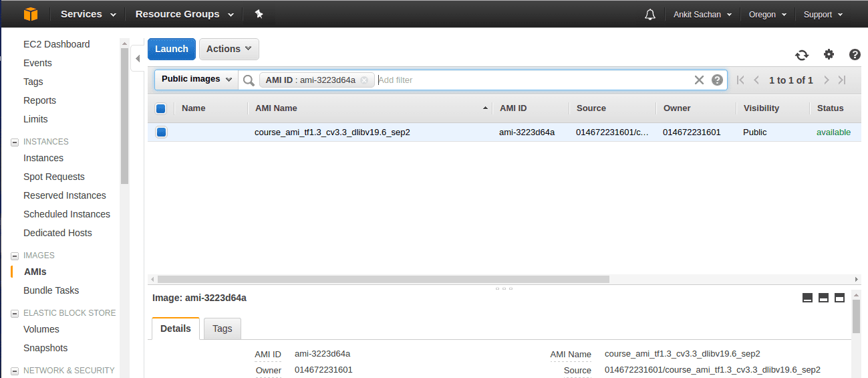Open Reports in sidebar
The height and width of the screenshot is (378, 868).
[x=39, y=100]
